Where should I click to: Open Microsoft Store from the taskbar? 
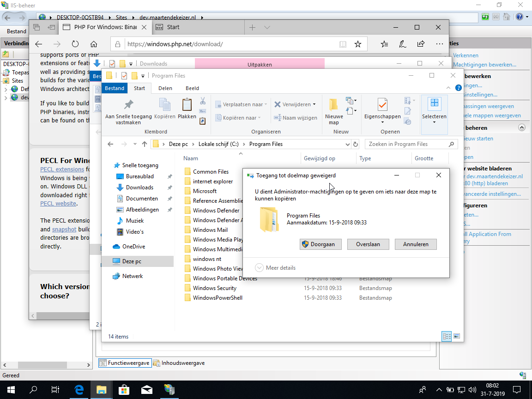[124, 389]
